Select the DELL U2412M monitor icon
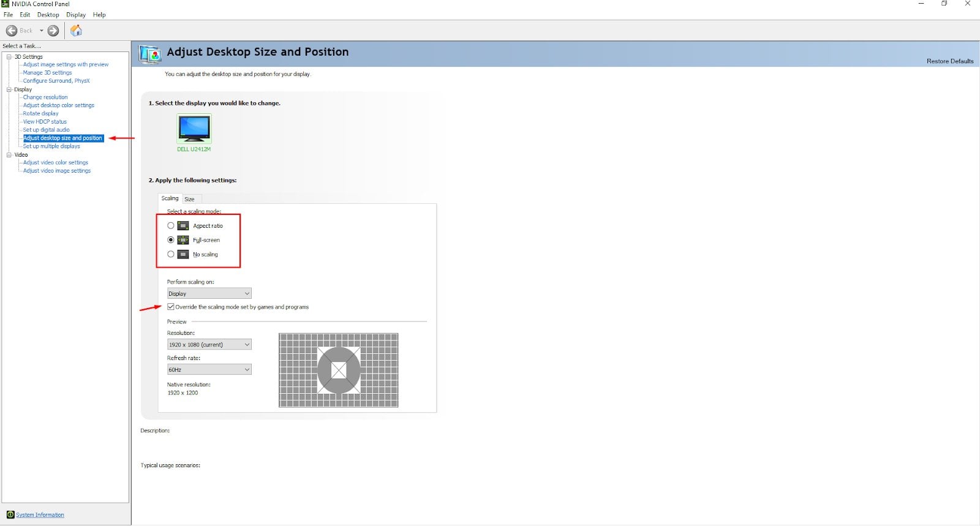 pos(194,129)
